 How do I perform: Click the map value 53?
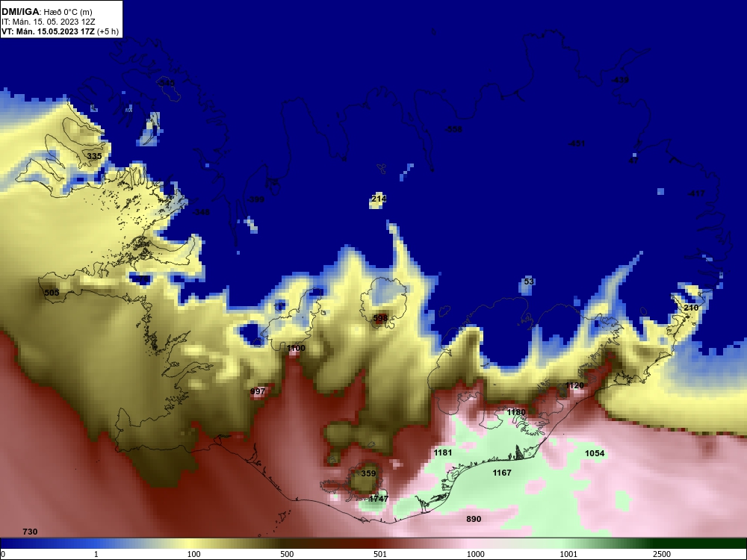529,281
